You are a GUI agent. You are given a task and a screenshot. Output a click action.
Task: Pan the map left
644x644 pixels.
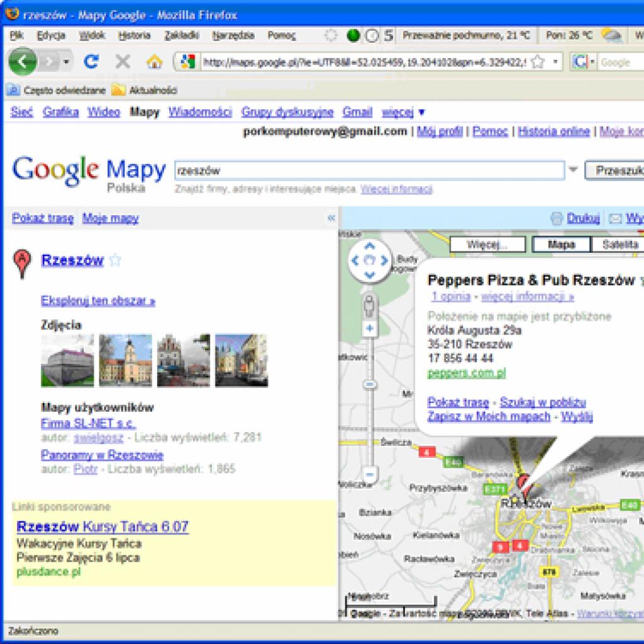point(356,260)
